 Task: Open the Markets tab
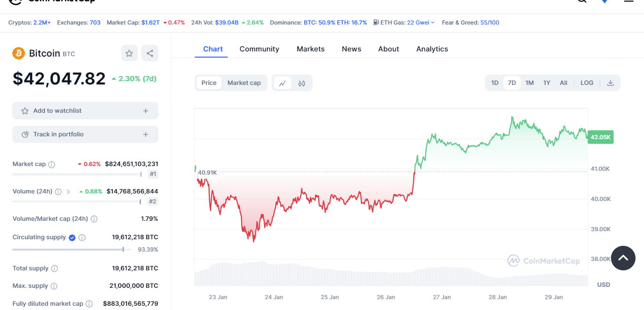click(x=311, y=49)
